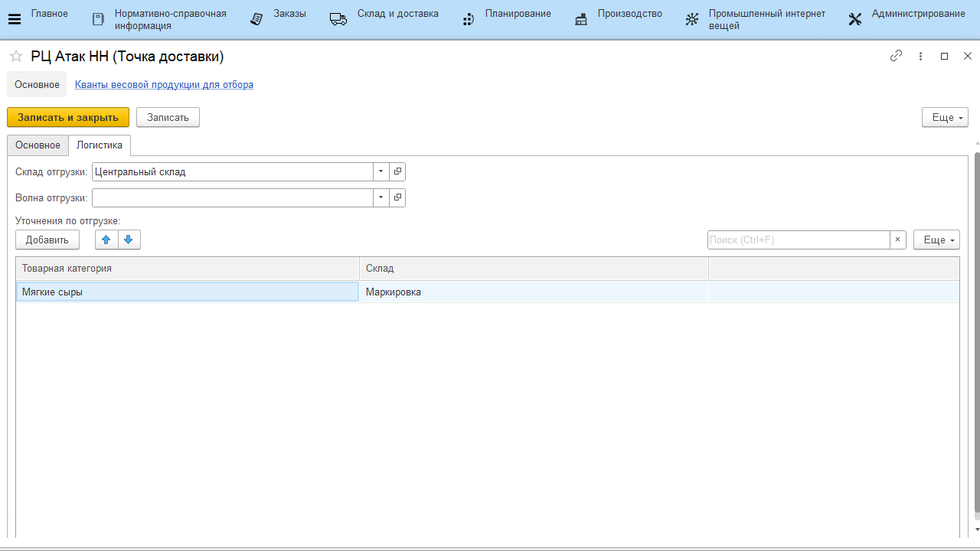Open the hamburger main menu icon
Image resolution: width=980 pixels, height=551 pixels.
tap(14, 19)
